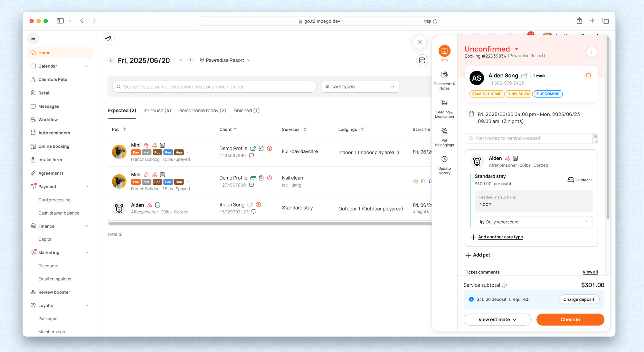Switch to Going home today tab
This screenshot has width=644, height=352.
point(202,111)
